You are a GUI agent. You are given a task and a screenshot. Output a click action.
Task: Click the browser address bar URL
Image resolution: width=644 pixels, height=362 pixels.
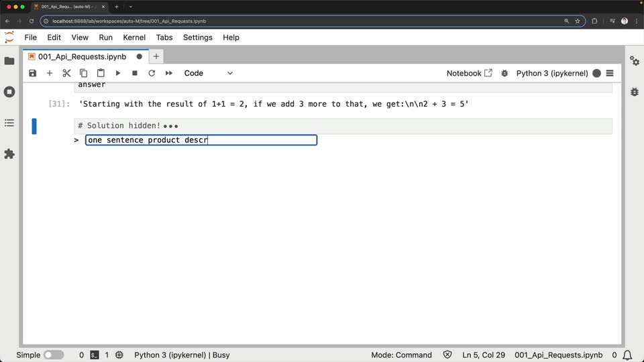pyautogui.click(x=129, y=21)
